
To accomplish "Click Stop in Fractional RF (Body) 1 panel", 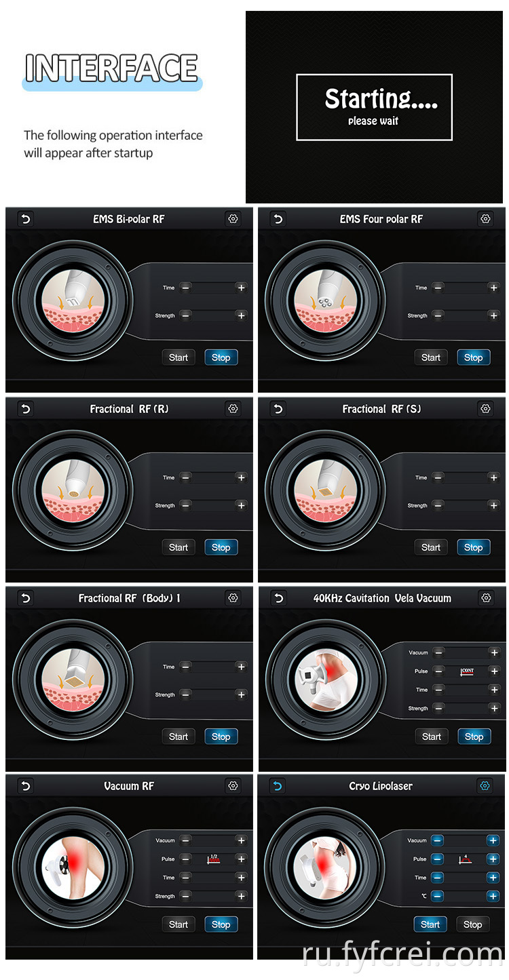I will [x=221, y=737].
